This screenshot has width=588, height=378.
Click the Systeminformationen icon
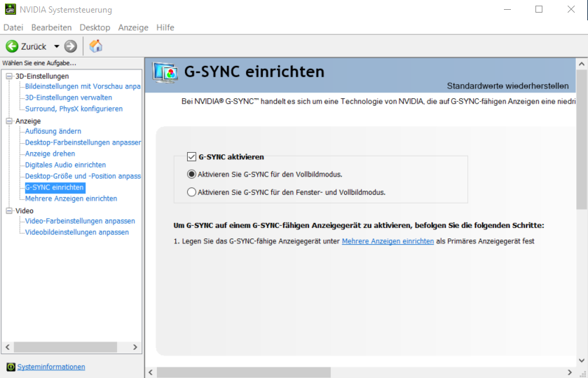point(11,367)
